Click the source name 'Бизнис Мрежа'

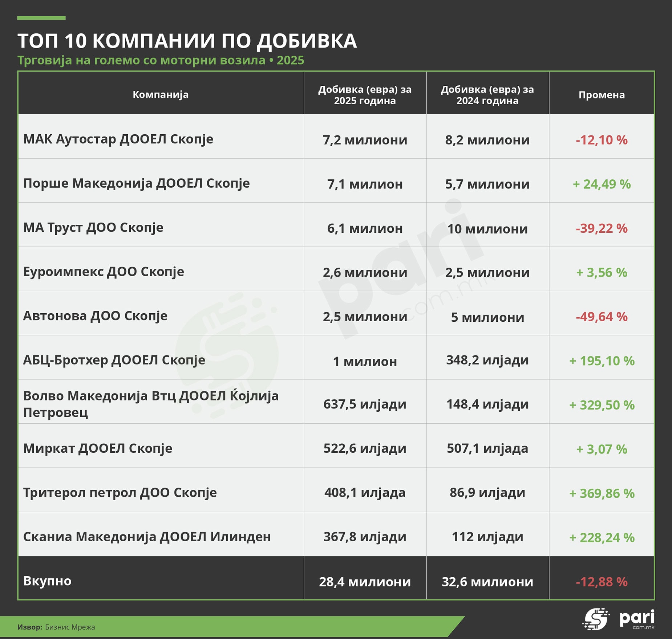(x=70, y=627)
